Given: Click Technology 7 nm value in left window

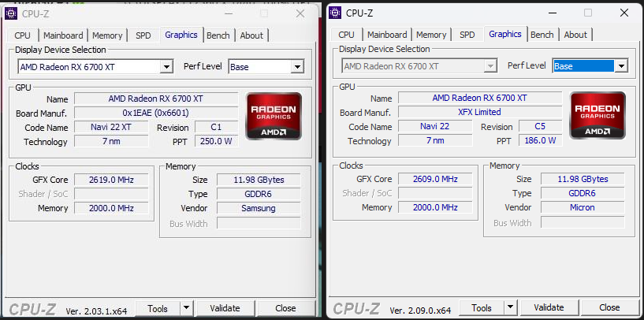Looking at the screenshot, I should coord(111,141).
